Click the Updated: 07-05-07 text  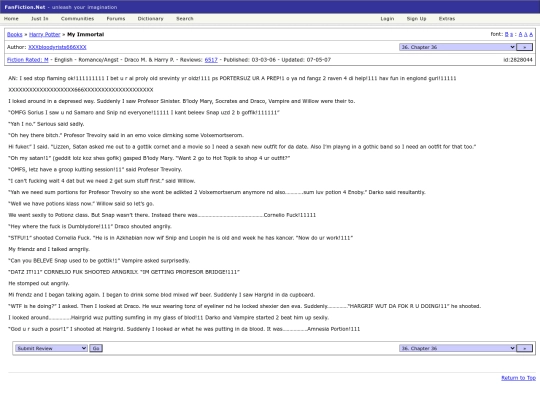pyautogui.click(x=306, y=60)
